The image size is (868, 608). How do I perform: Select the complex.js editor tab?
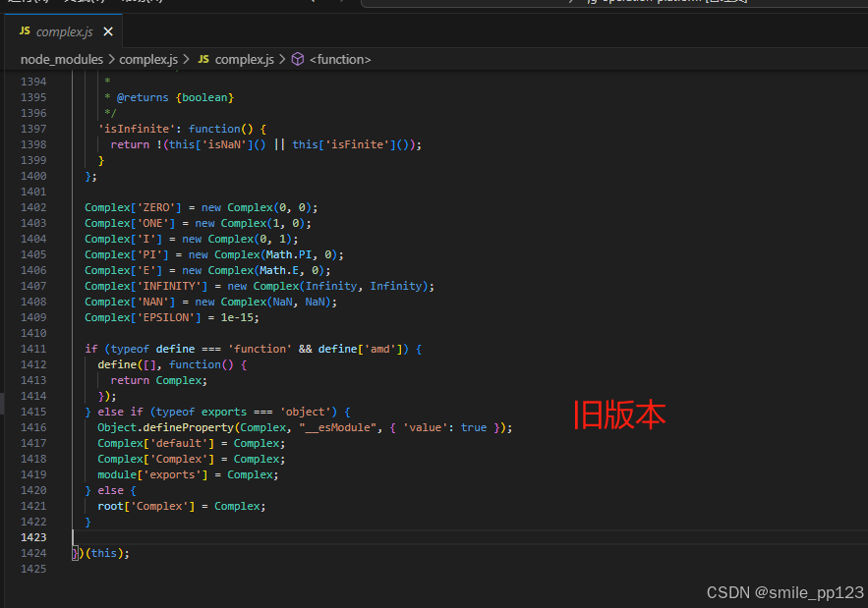[64, 31]
